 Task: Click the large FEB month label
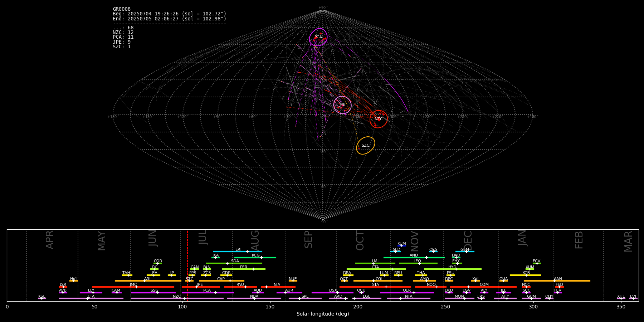coord(579,240)
